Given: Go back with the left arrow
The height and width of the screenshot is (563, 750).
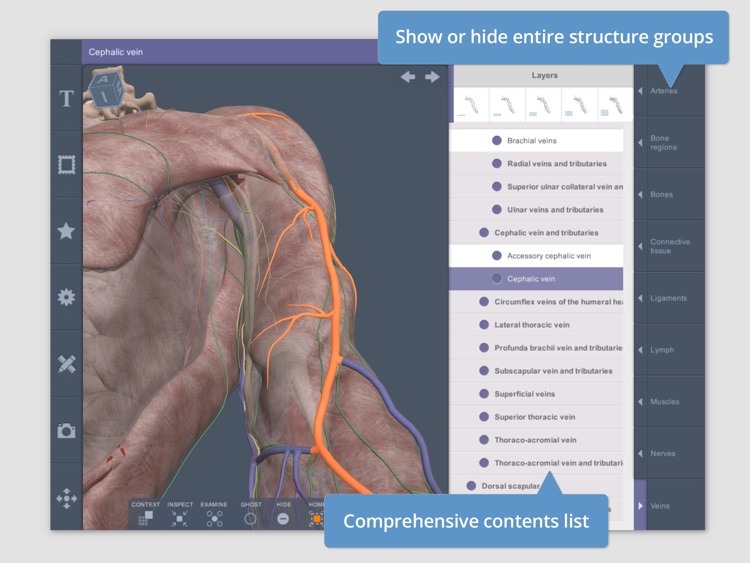Looking at the screenshot, I should [408, 77].
